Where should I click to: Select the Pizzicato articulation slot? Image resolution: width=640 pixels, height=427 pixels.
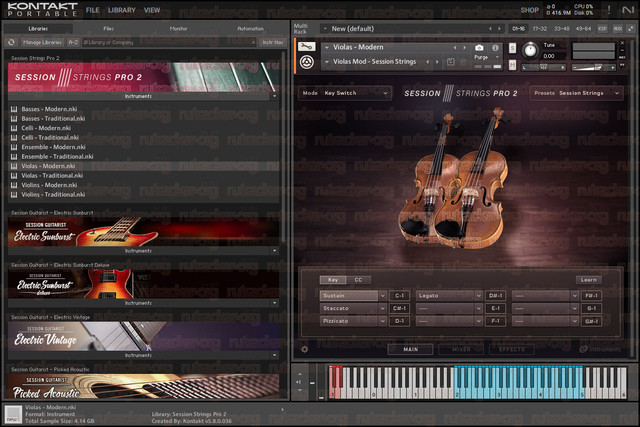pos(349,321)
